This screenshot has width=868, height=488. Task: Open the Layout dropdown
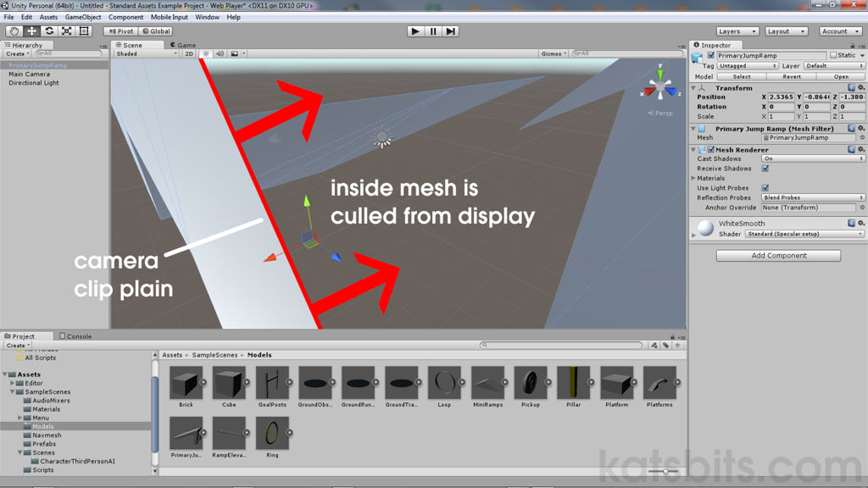[x=787, y=31]
